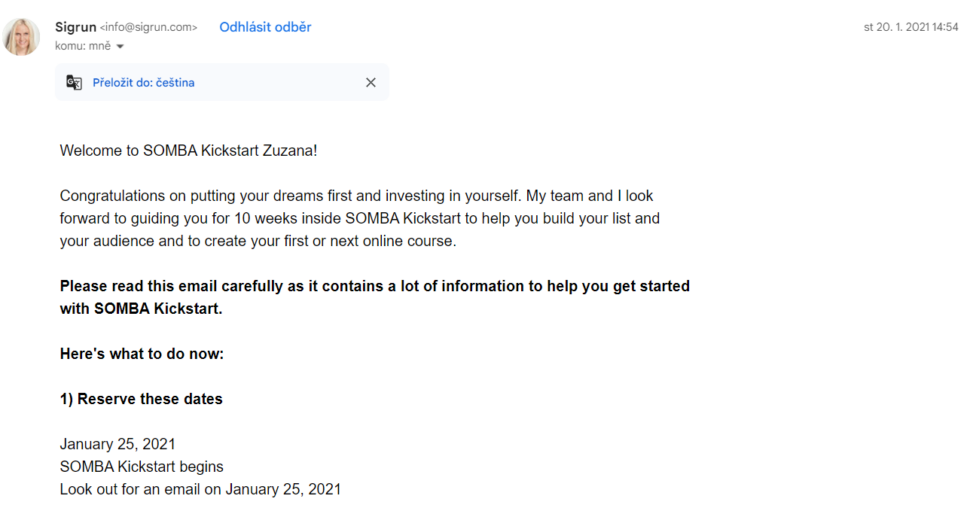The width and height of the screenshot is (970, 514).
Task: Click the phrase '10 weeks' in the body
Action: 263,218
